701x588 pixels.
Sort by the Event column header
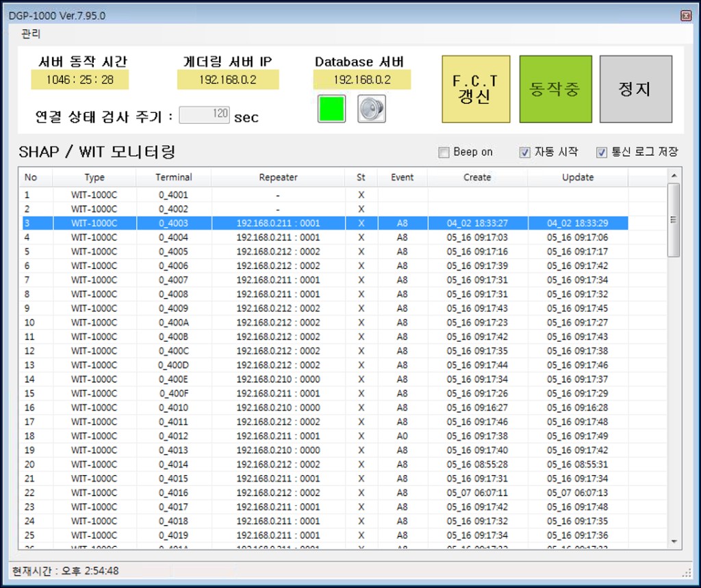pyautogui.click(x=403, y=177)
